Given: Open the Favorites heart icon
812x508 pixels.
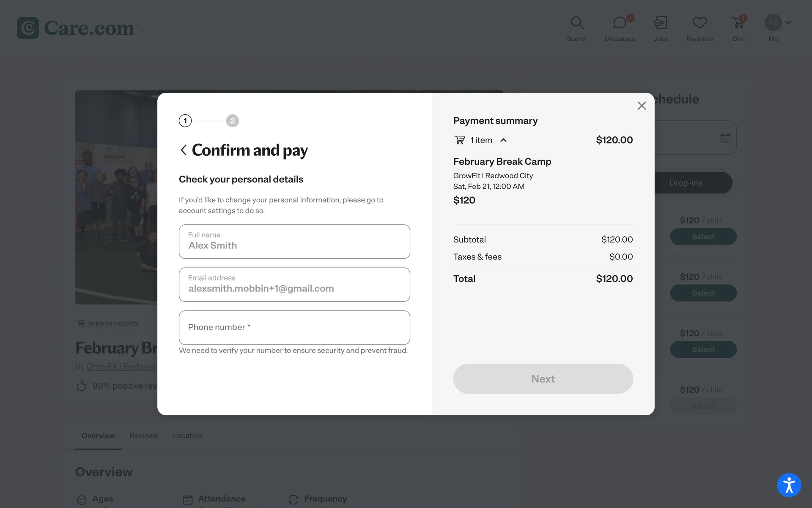Looking at the screenshot, I should 700,28.
